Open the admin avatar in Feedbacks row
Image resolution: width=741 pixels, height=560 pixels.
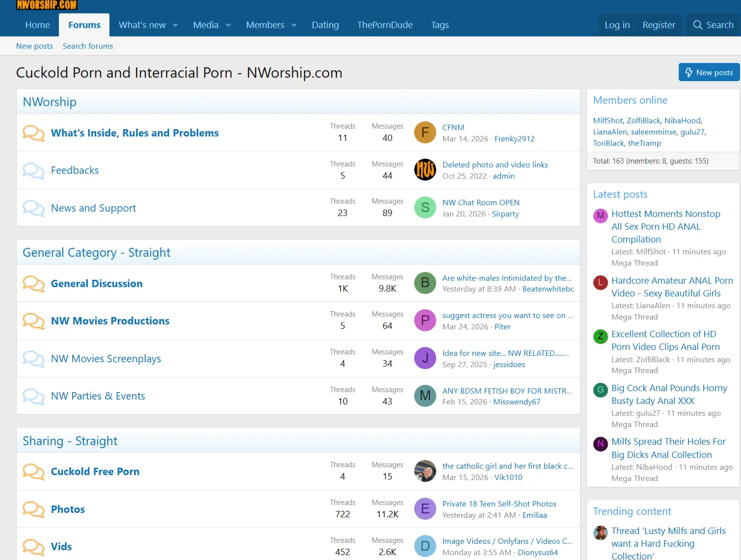tap(425, 170)
